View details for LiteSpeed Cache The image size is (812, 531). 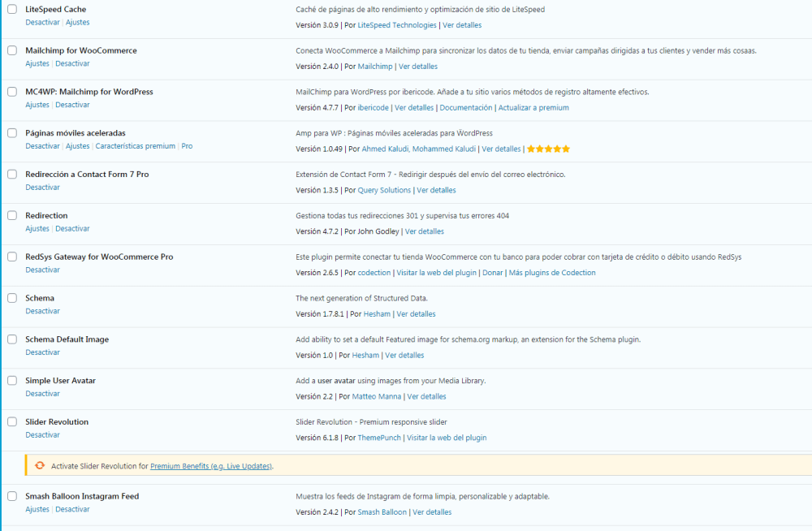tap(462, 25)
